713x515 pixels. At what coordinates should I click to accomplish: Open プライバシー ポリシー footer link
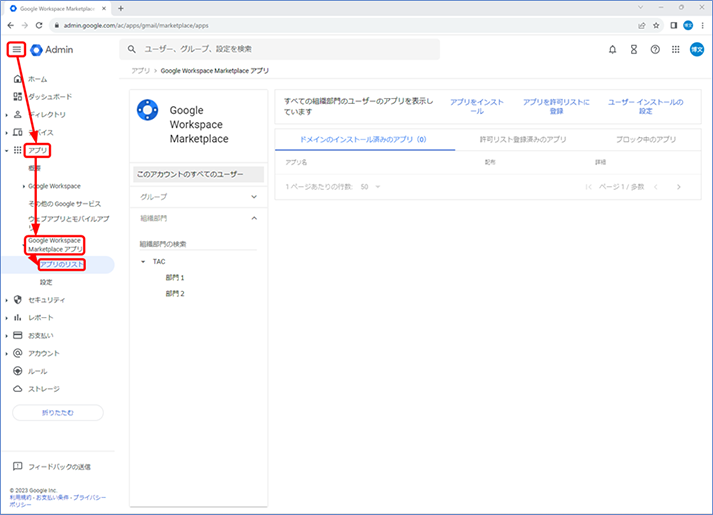[57, 501]
